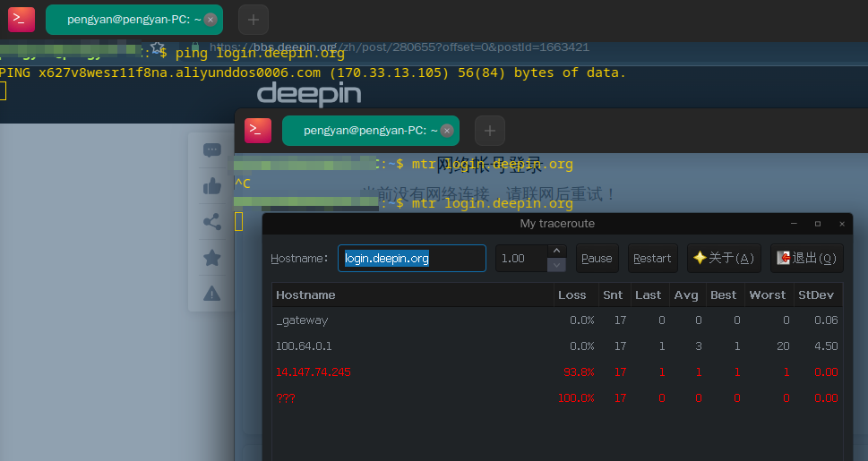Click the Worst column header
The height and width of the screenshot is (461, 868).
769,295
